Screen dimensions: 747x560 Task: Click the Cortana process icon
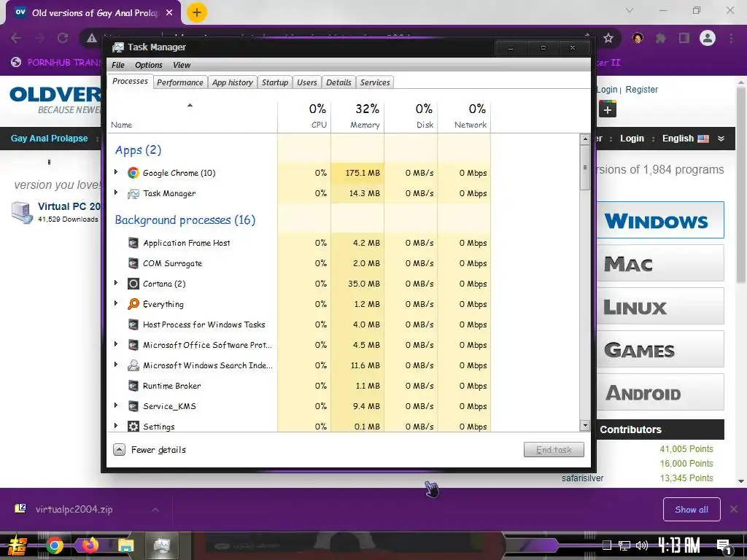(x=133, y=284)
